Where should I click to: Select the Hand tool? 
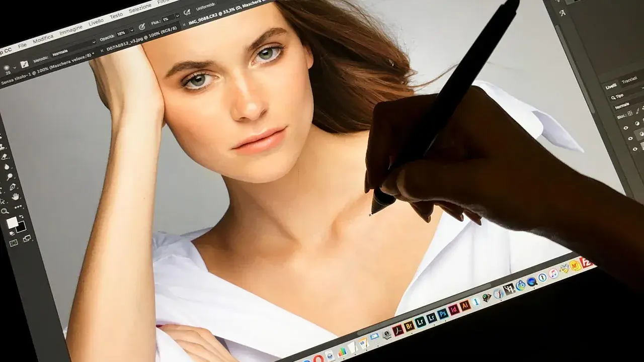click(16, 197)
